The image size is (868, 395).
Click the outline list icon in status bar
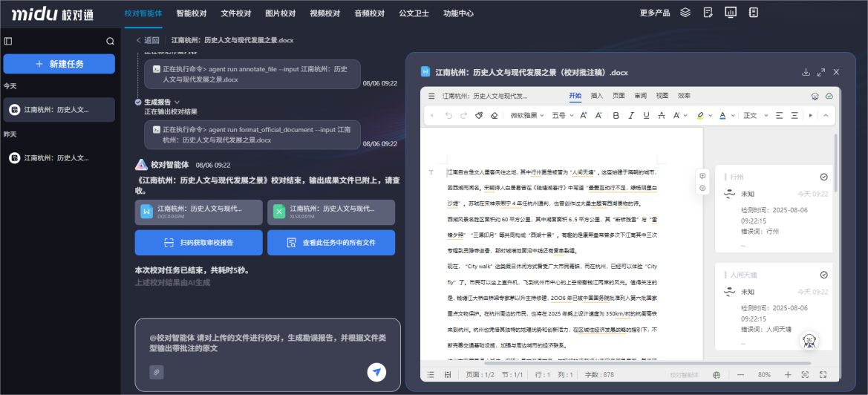coord(431,375)
